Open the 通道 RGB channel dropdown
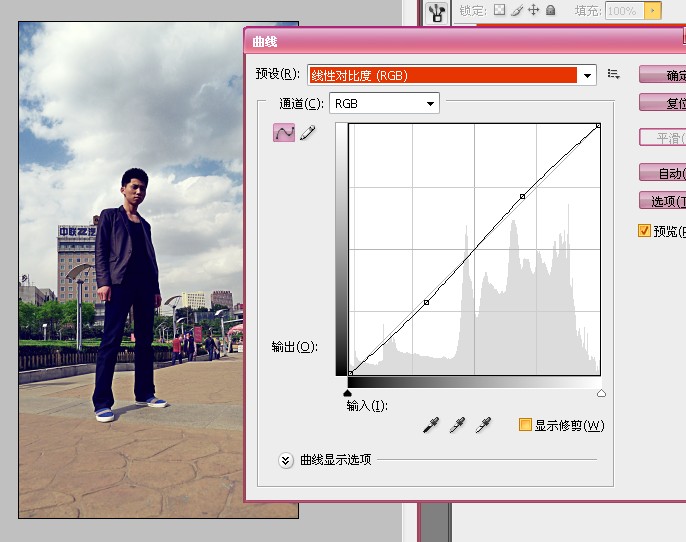 pos(384,104)
